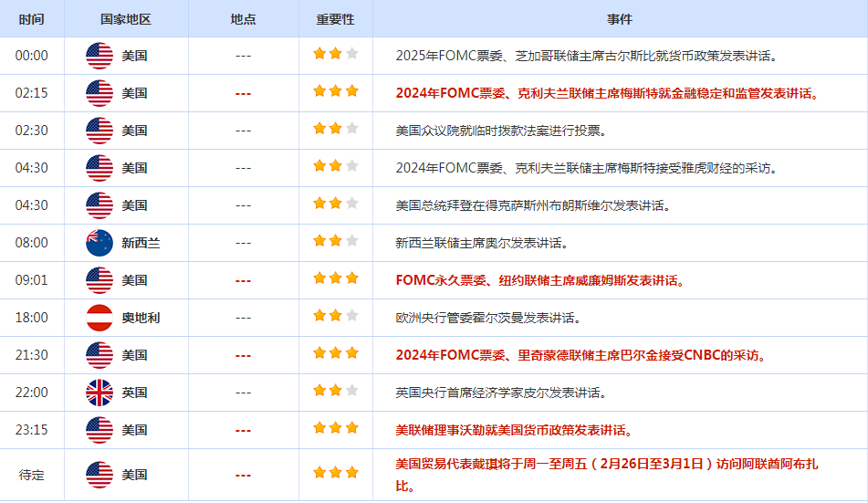Screen dimensions: 868x503
Task: Click the 新西兰 country label
Action: (141, 243)
